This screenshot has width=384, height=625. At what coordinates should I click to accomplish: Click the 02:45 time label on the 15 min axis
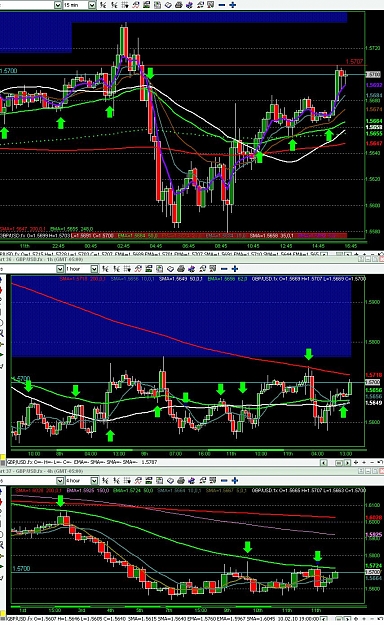coord(123,246)
